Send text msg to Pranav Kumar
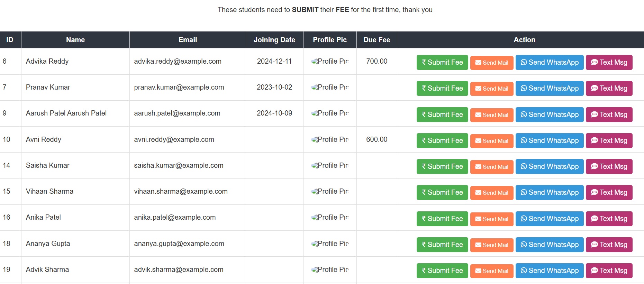 point(609,88)
